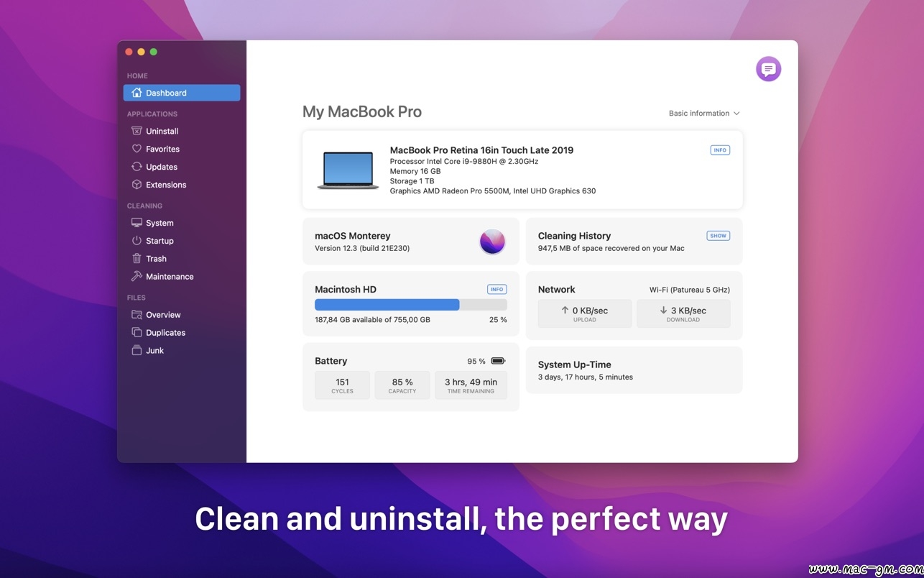This screenshot has width=924, height=578.
Task: Click 'MacBook Pro Retina 16in Touch Late 2019' title
Action: click(481, 150)
